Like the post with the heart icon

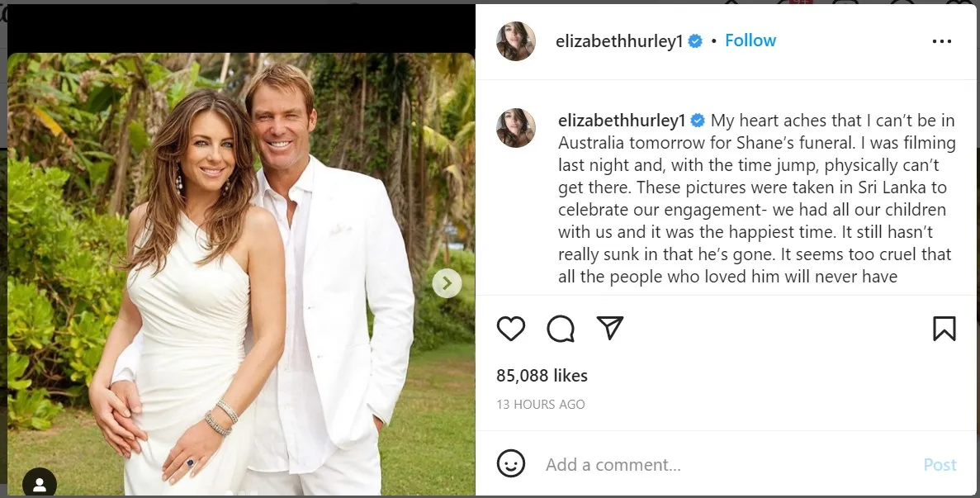pyautogui.click(x=510, y=329)
